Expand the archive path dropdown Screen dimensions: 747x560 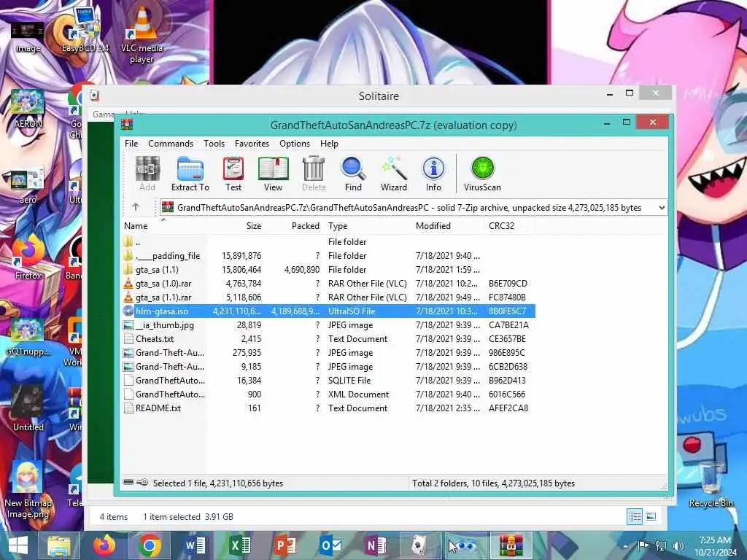(661, 208)
